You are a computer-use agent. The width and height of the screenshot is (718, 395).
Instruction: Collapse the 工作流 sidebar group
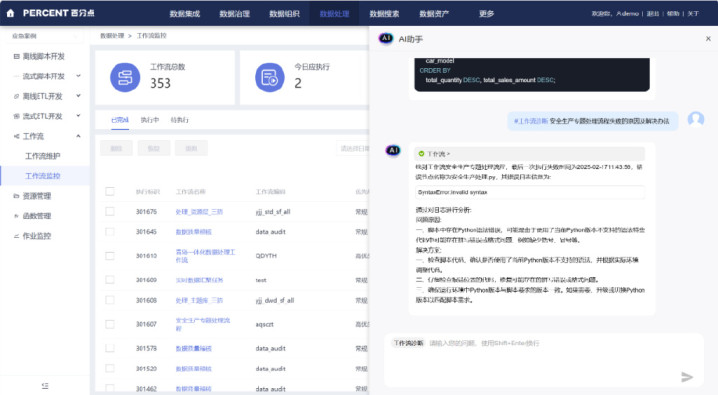[x=78, y=136]
